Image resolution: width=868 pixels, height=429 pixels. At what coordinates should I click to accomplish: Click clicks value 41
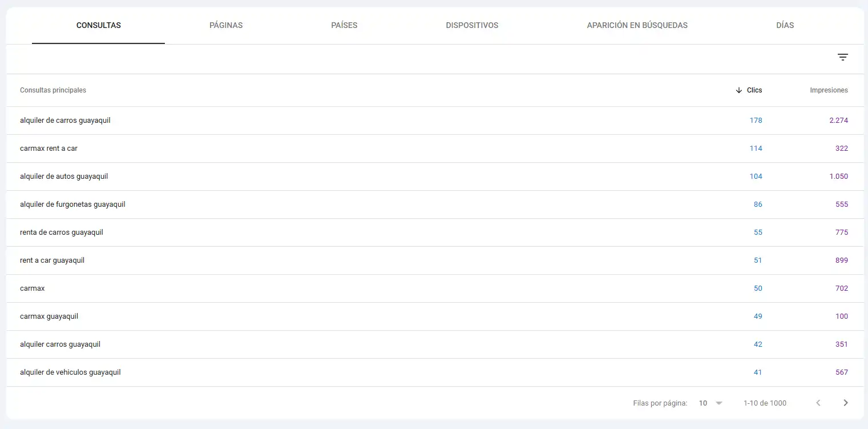[758, 372]
